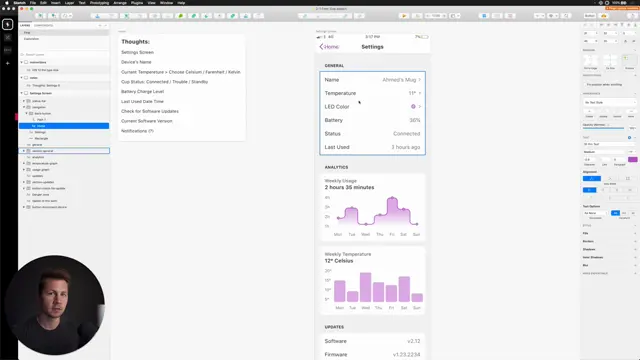Collapse the back button group
640x360 pixels.
pos(27,113)
